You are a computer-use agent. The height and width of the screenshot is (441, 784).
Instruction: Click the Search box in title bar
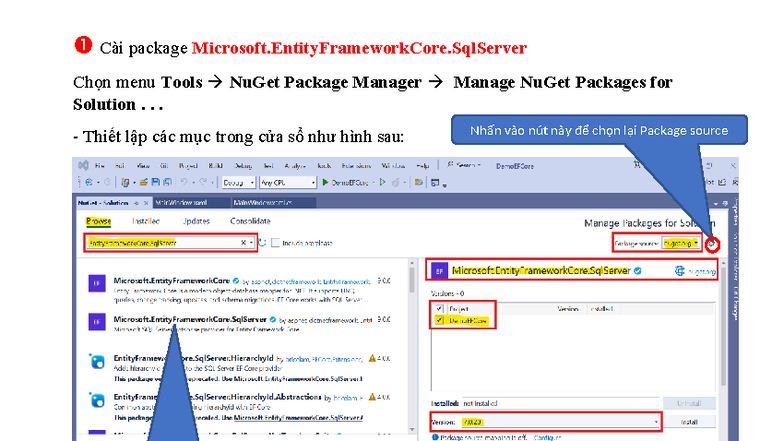tap(464, 165)
